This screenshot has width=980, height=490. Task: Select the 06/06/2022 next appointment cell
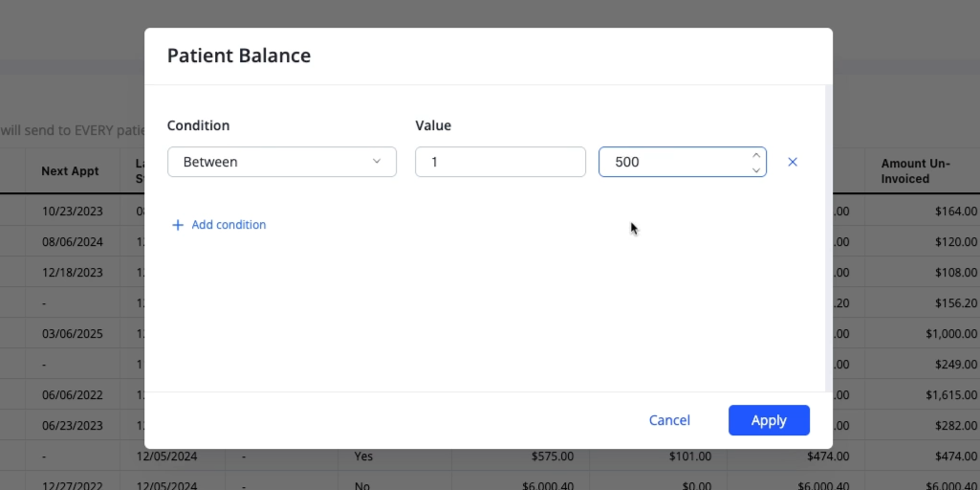(x=73, y=395)
